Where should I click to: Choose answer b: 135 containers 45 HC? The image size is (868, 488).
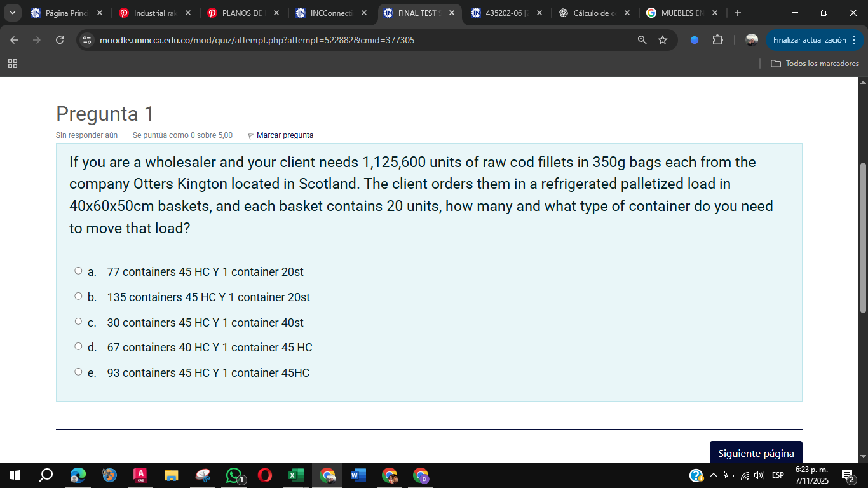[78, 297]
